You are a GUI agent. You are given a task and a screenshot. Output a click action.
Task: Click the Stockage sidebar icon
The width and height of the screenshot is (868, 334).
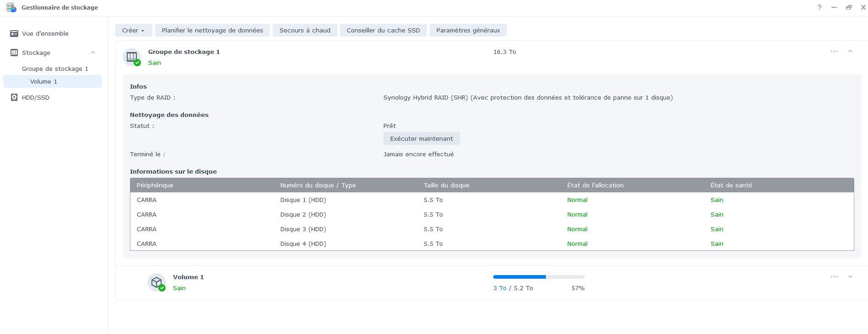coord(14,53)
